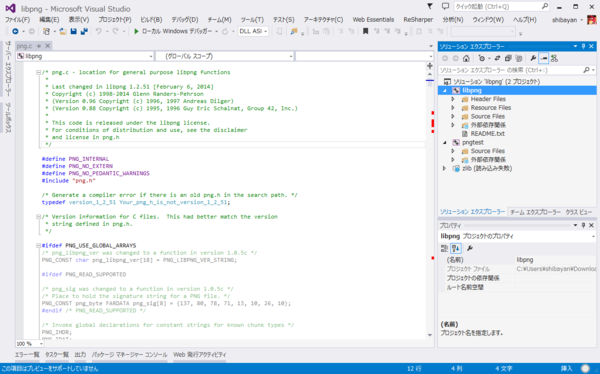Switch to the チーム エクスプローラー tab
Viewport: 600px width, 374px height.
click(x=535, y=212)
